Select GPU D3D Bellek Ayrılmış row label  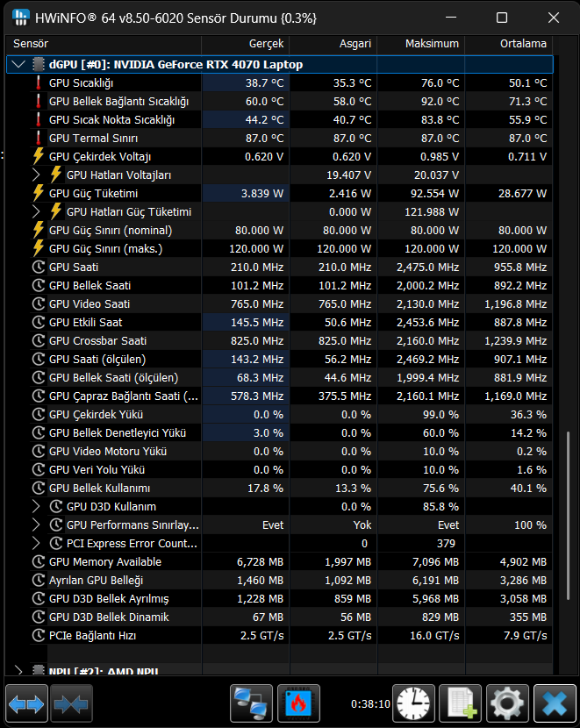[109, 599]
